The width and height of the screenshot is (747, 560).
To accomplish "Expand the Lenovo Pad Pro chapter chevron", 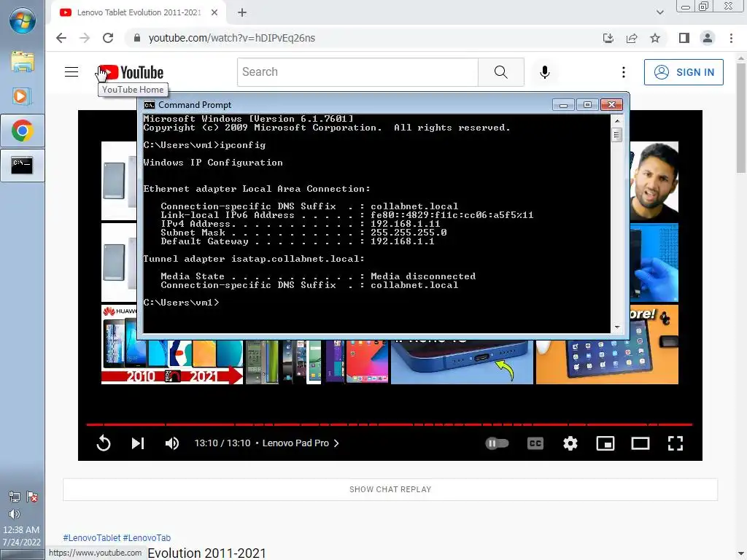I will (x=336, y=443).
